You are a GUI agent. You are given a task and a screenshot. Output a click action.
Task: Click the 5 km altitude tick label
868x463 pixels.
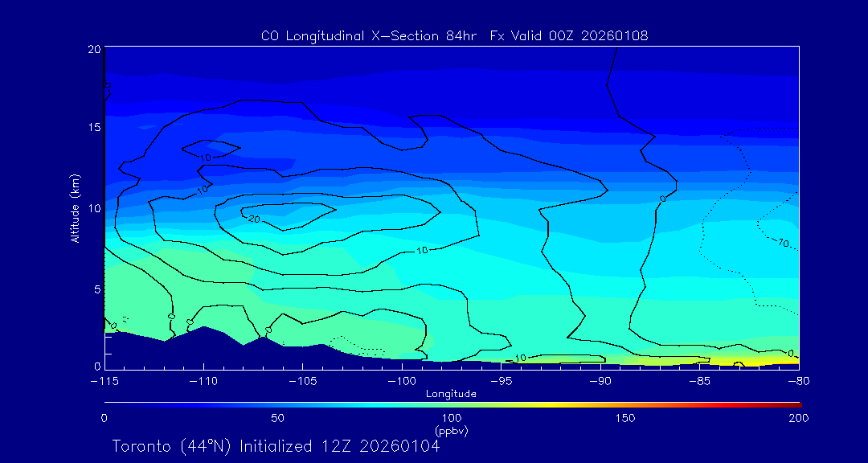(x=96, y=288)
